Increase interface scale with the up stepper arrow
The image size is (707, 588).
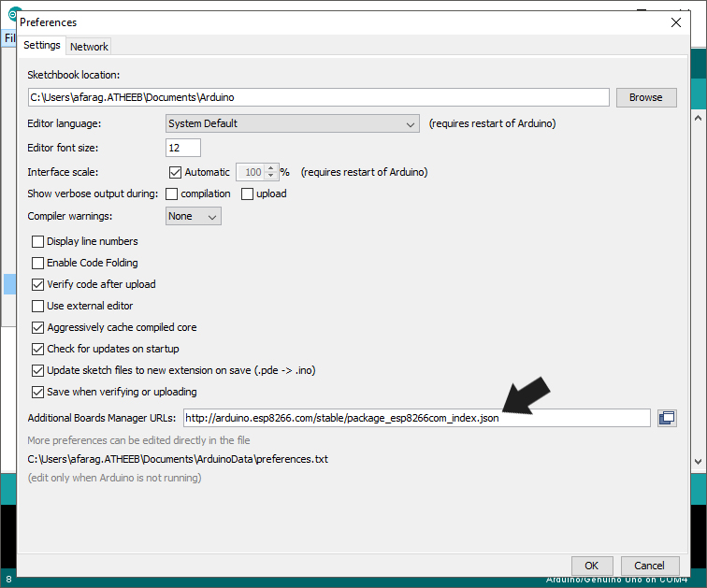click(270, 168)
